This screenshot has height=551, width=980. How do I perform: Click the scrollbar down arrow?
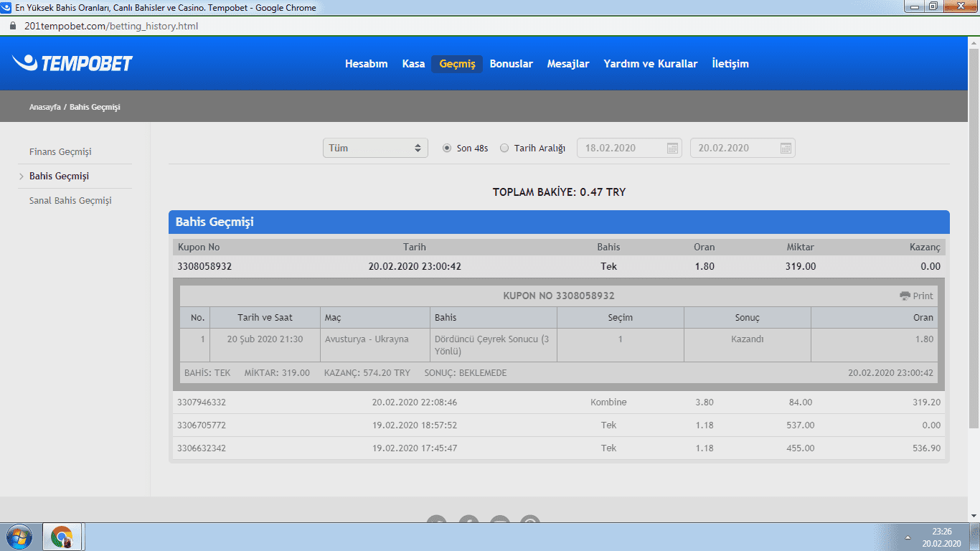tap(974, 516)
